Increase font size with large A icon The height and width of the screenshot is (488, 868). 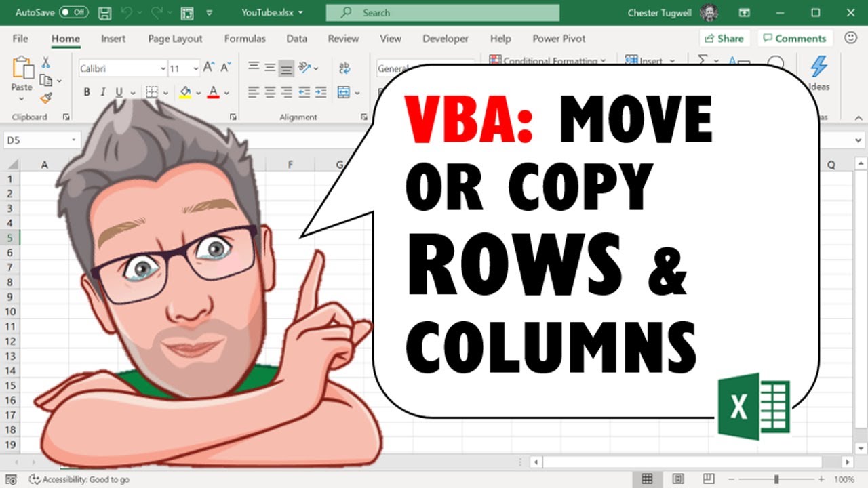pos(209,68)
